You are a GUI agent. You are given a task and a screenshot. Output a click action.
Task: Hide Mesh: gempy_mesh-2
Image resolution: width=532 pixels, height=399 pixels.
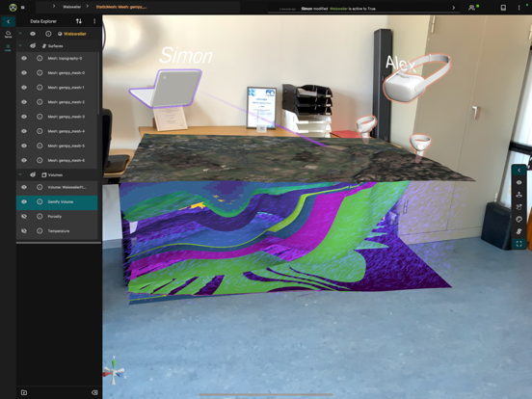pyautogui.click(x=24, y=102)
